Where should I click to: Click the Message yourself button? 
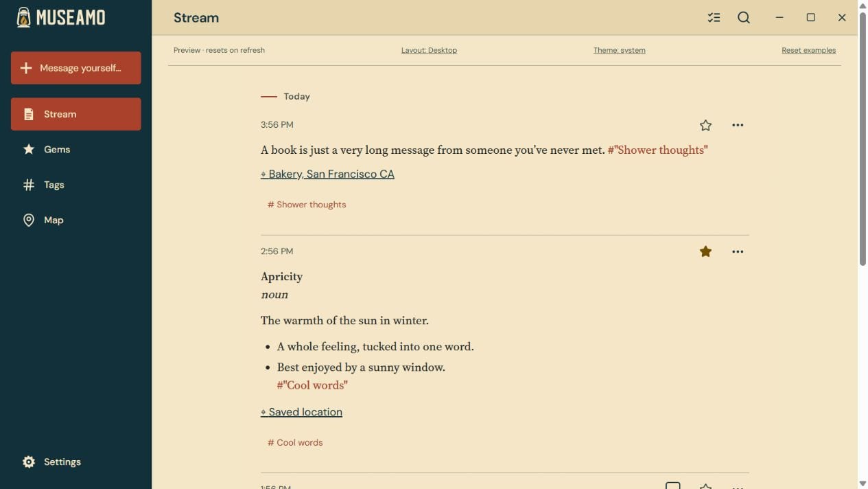tap(76, 68)
